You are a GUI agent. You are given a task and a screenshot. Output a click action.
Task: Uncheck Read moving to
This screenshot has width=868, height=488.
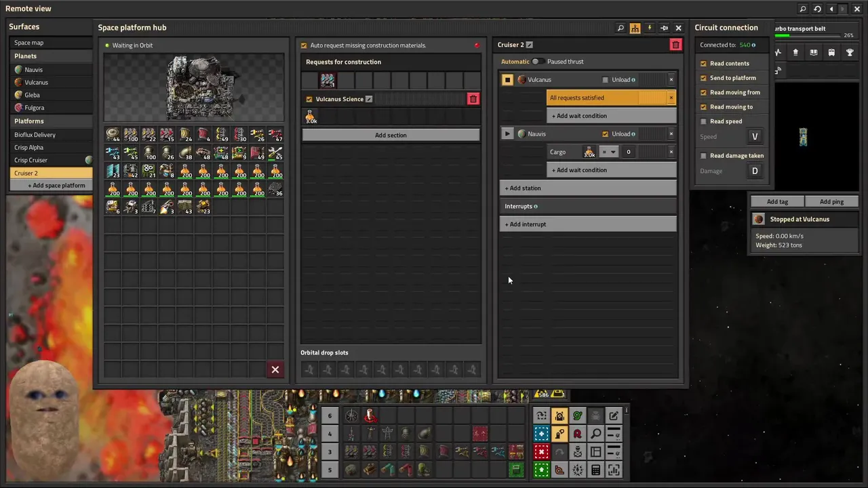[x=703, y=106]
